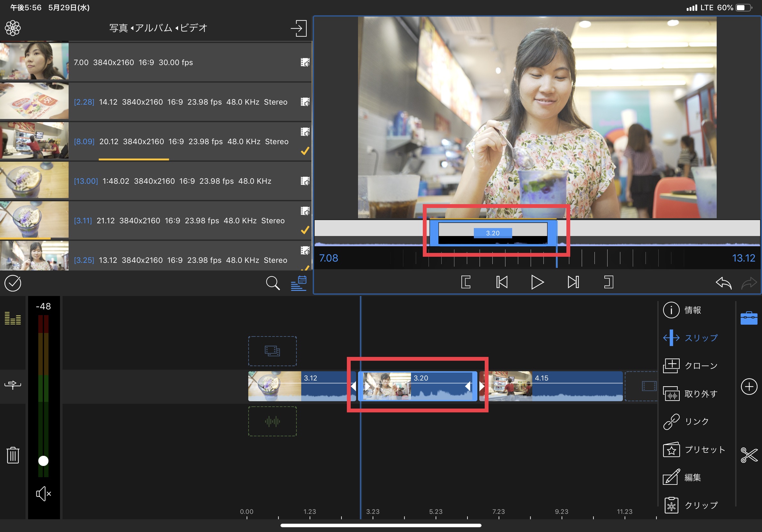Click the insert mode track icon
The height and width of the screenshot is (532, 762).
coord(13,385)
